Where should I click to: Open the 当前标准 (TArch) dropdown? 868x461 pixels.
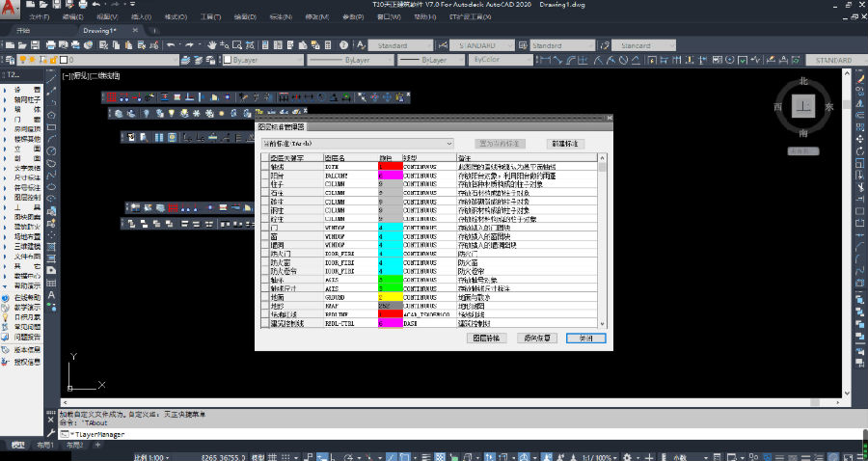357,144
